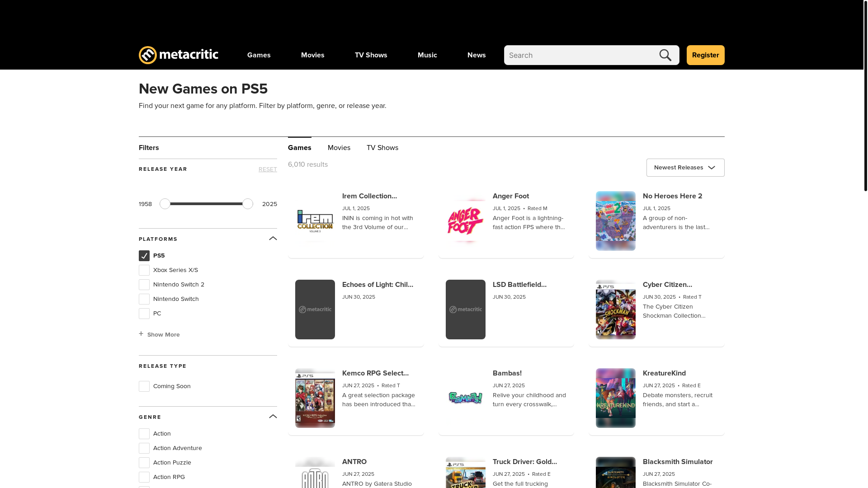Collapse the Platforms filter section

click(273, 239)
